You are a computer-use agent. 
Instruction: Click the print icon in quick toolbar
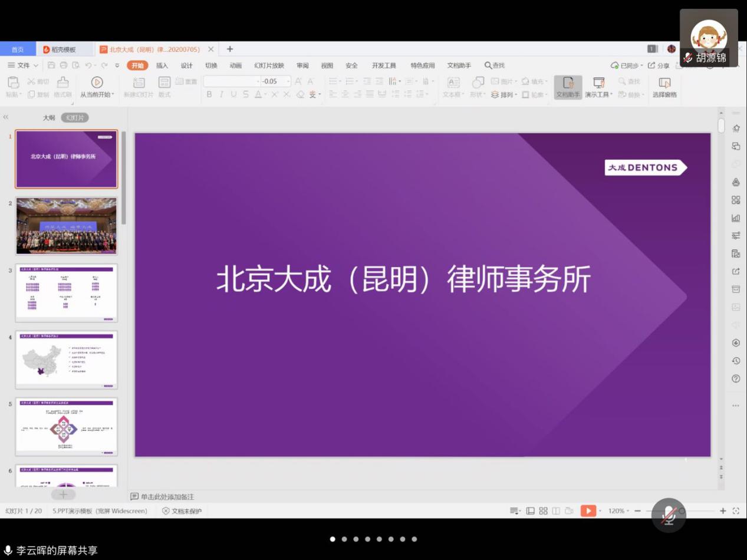point(64,65)
